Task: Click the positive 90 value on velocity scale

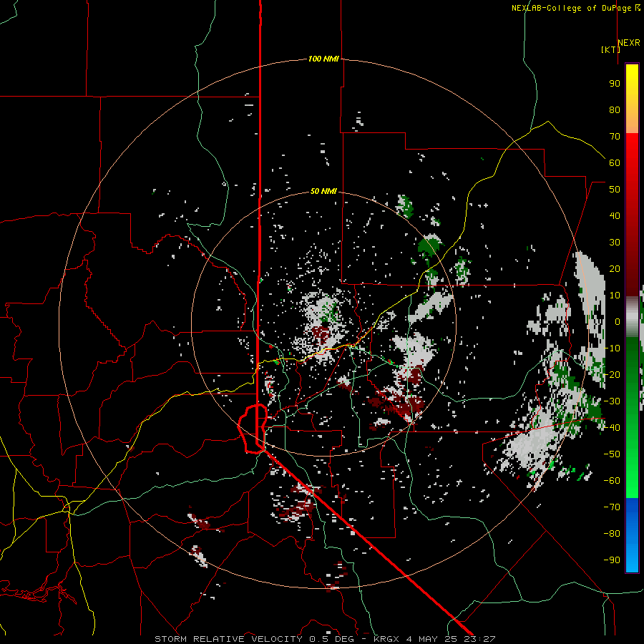Action: (x=615, y=84)
